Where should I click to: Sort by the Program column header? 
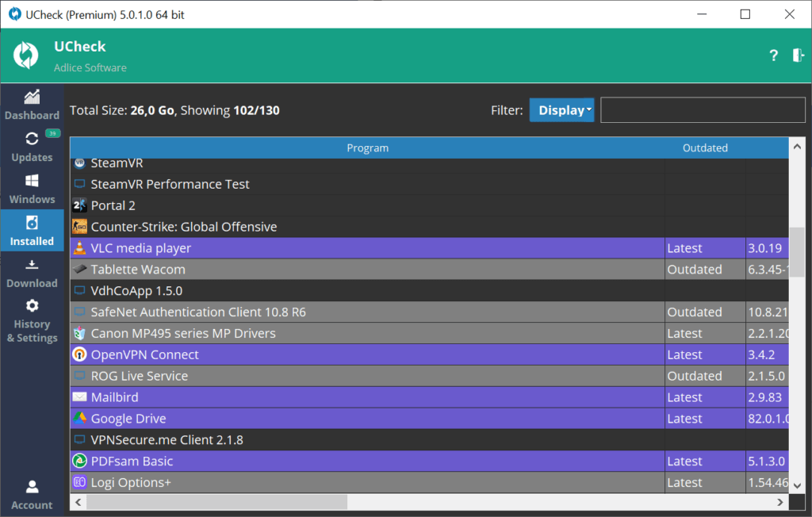[367, 148]
